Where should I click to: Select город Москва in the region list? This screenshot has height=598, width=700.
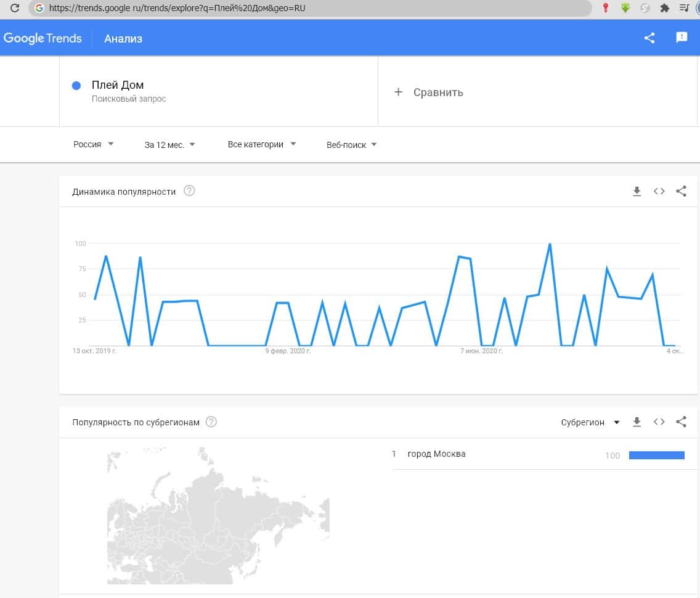click(x=436, y=454)
